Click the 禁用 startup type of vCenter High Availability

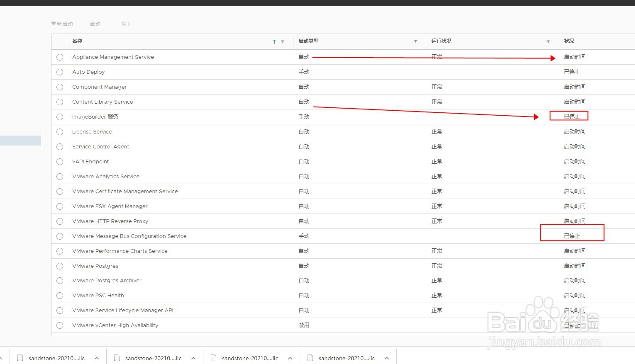(304, 325)
